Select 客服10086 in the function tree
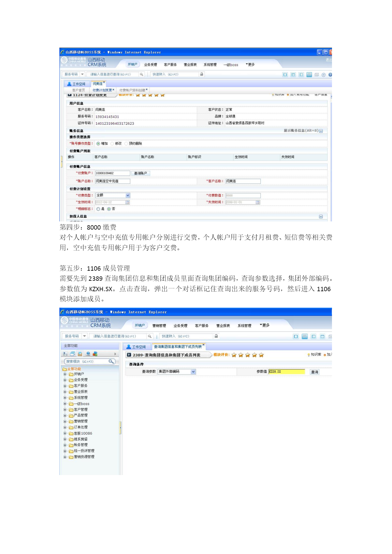 point(83,433)
